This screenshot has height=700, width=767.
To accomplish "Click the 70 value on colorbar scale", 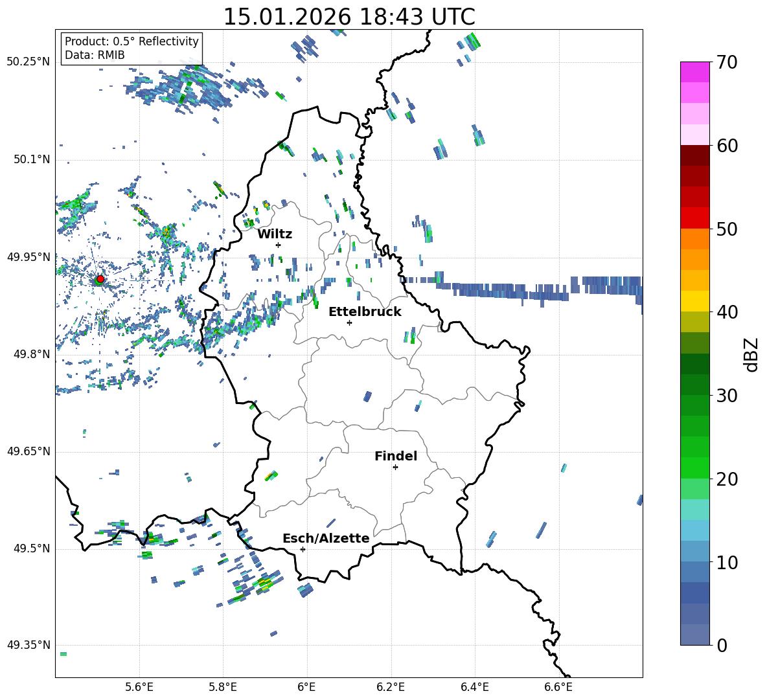I will pos(727,63).
